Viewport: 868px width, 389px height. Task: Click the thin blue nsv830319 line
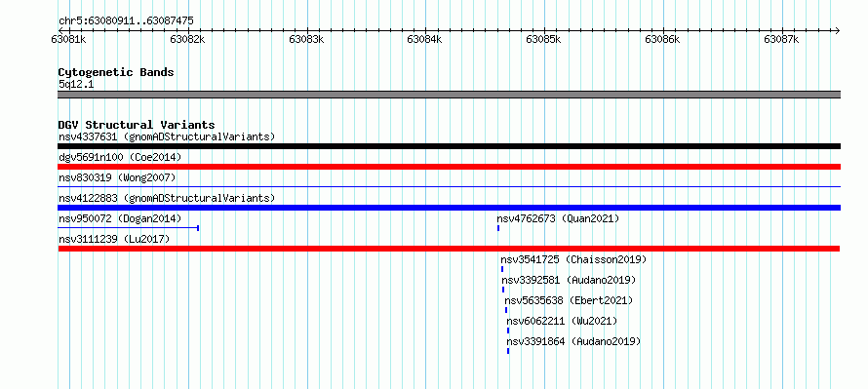point(449,187)
